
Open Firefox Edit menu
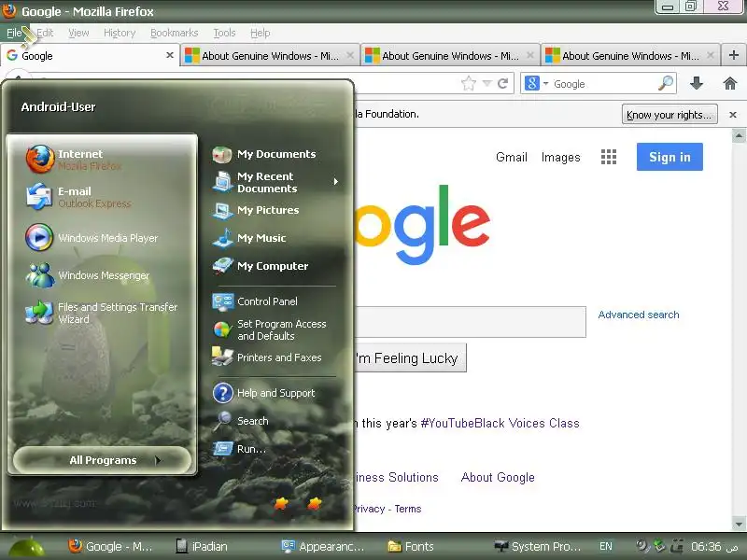pos(45,33)
